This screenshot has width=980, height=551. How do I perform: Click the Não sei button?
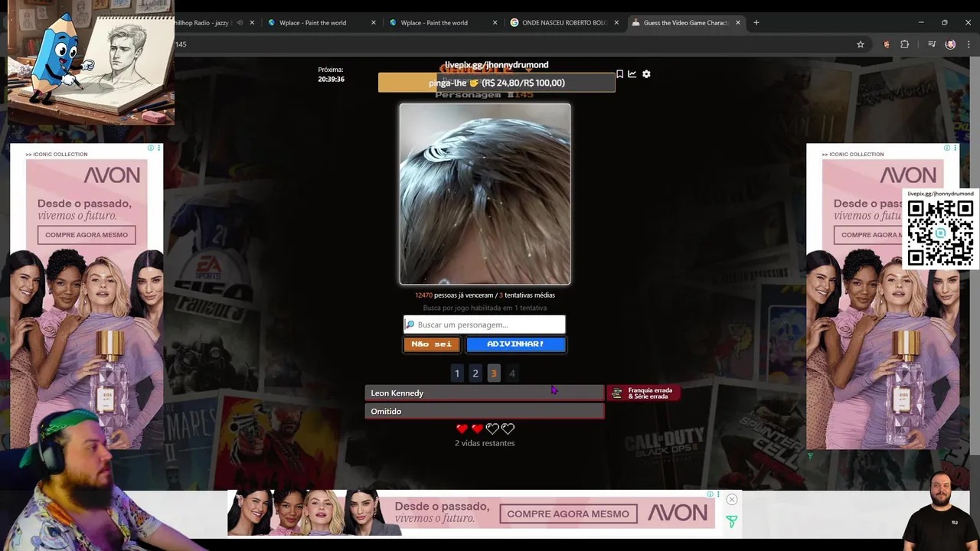click(432, 344)
